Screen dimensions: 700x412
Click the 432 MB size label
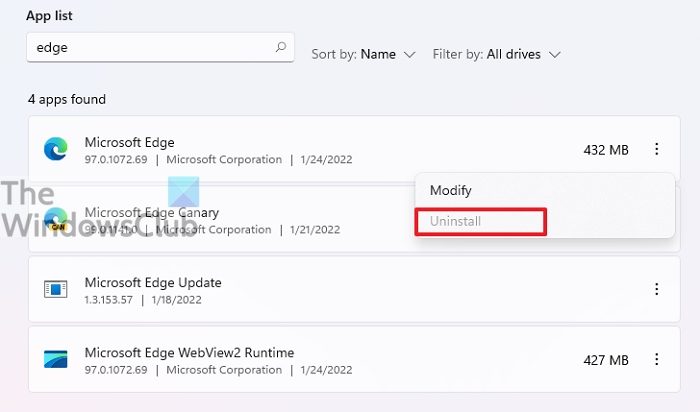pos(606,150)
